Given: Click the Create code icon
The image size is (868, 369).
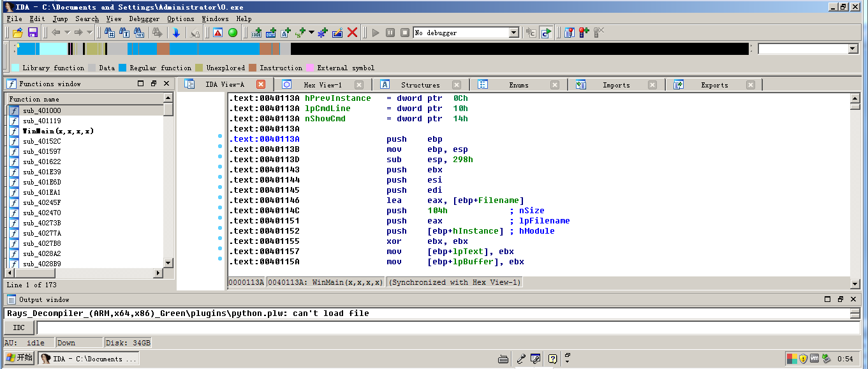Looking at the screenshot, I should [257, 33].
